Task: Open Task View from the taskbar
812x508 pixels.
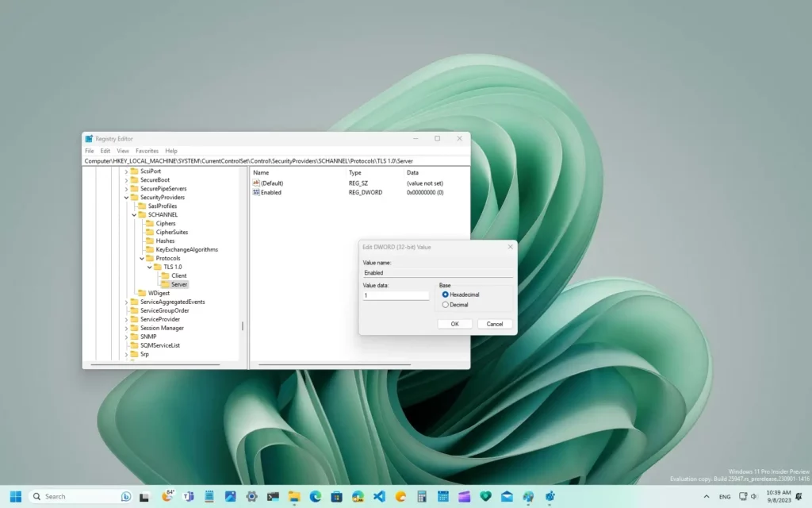Action: point(144,497)
